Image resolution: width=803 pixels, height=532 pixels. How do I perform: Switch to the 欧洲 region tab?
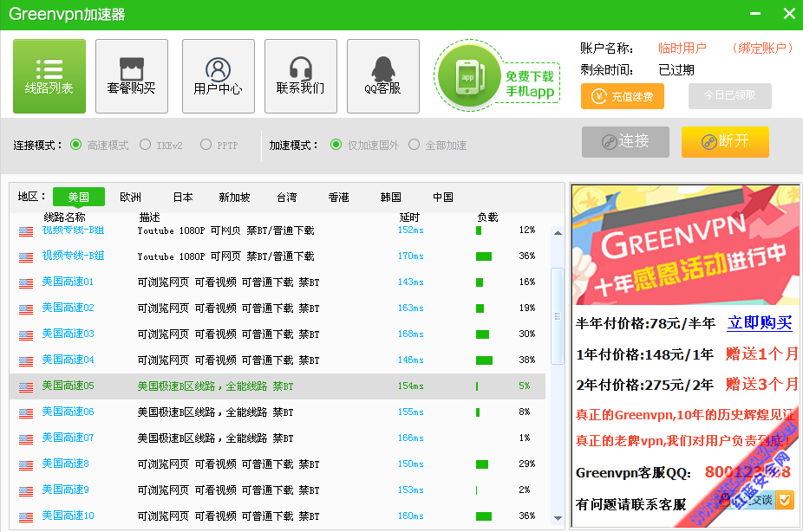tap(131, 197)
